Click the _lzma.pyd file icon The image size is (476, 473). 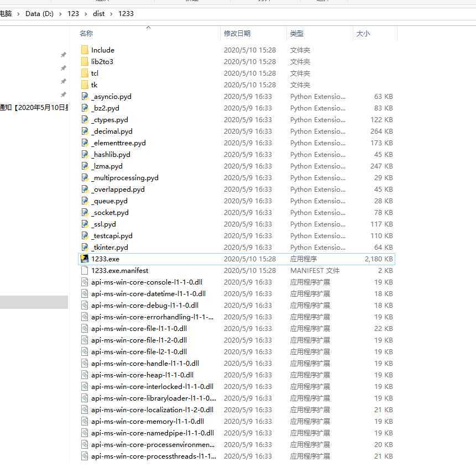[x=85, y=166]
